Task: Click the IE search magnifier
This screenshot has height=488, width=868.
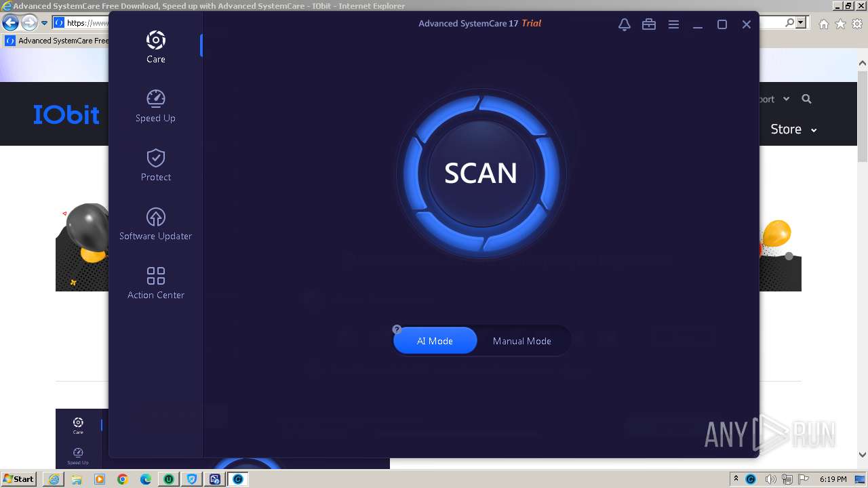Action: tap(790, 22)
